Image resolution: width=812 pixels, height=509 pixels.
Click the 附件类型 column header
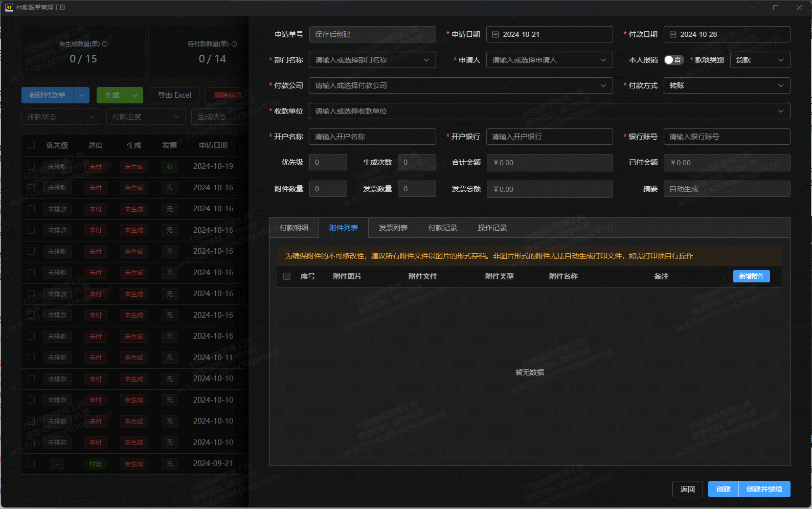[500, 276]
